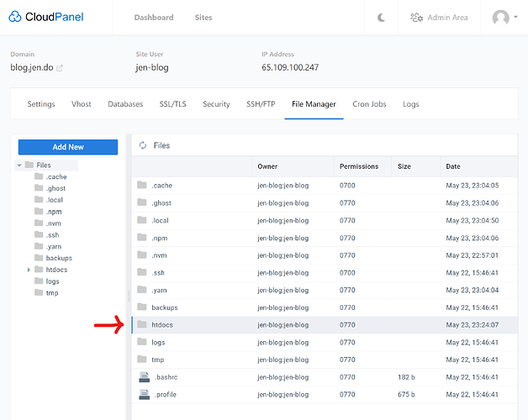Click htdocs folder icon in file list
The image size is (528, 420).
coord(142,324)
